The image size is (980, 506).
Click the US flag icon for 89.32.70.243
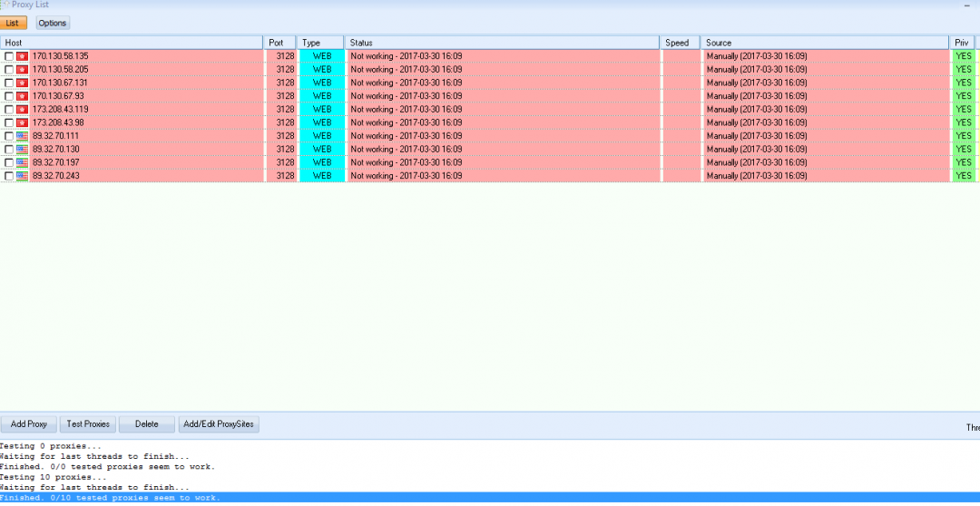point(22,176)
